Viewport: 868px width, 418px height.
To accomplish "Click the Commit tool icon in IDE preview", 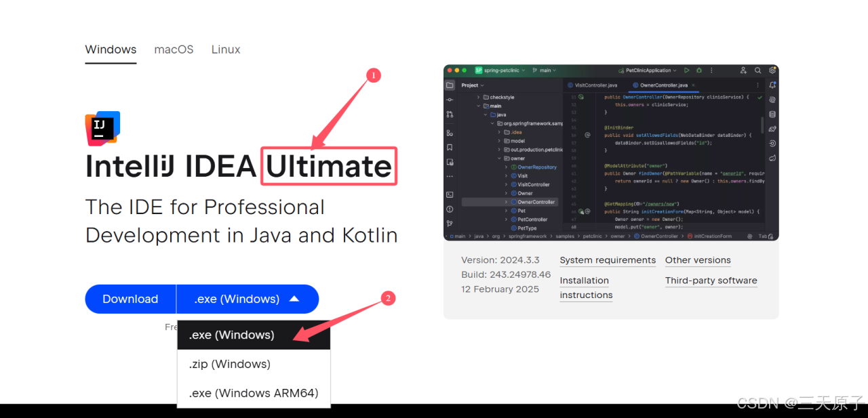I will pyautogui.click(x=450, y=100).
